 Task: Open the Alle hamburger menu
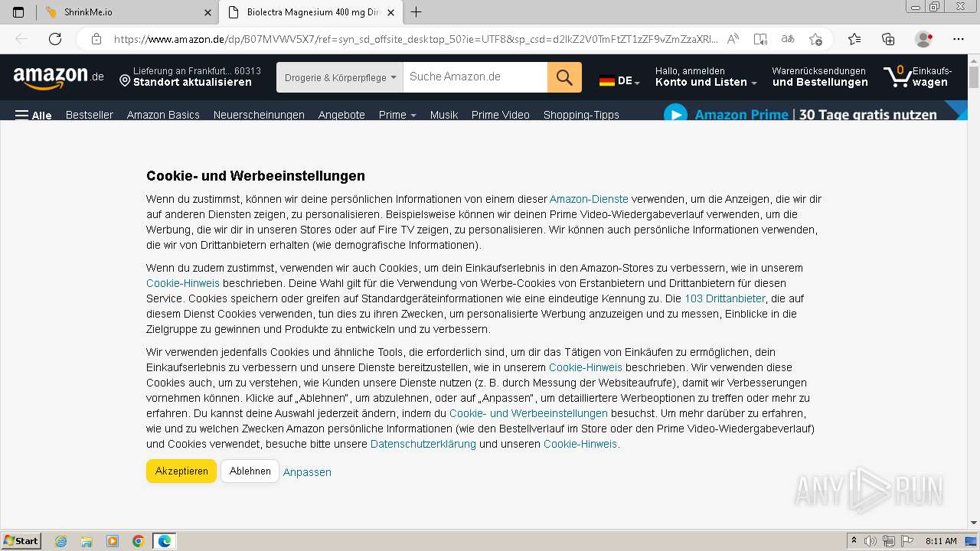[33, 115]
